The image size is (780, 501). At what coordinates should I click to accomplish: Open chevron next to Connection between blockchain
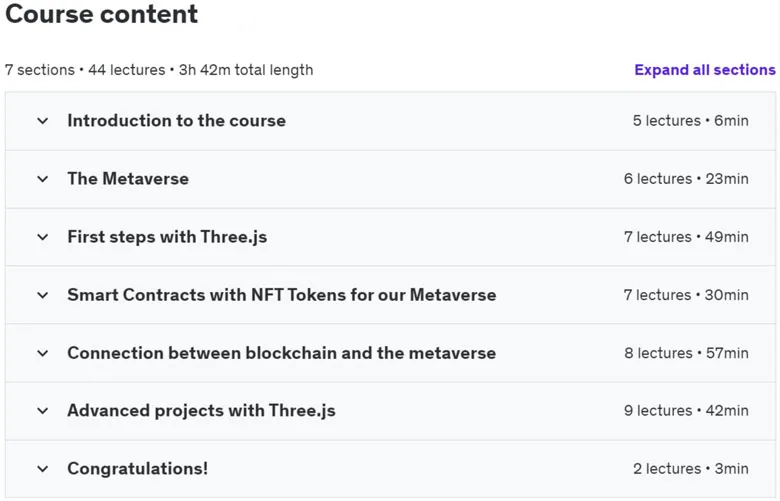click(x=43, y=353)
